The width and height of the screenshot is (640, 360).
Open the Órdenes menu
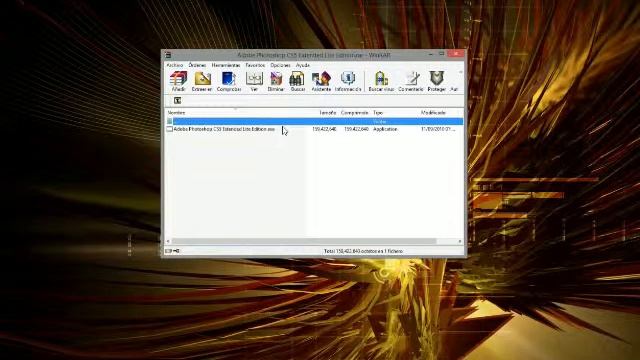point(197,65)
